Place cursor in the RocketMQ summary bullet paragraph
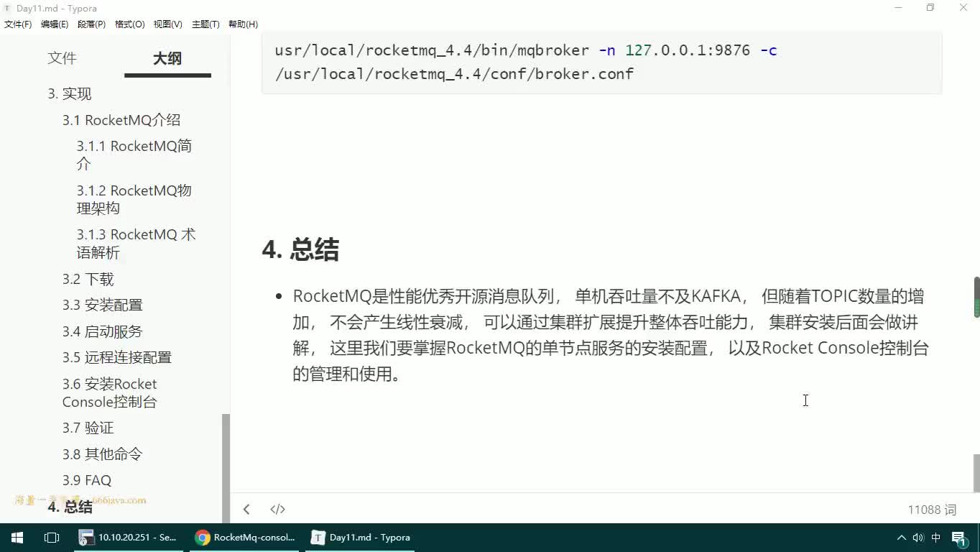Screen dimensions: 980x552 tap(611, 335)
